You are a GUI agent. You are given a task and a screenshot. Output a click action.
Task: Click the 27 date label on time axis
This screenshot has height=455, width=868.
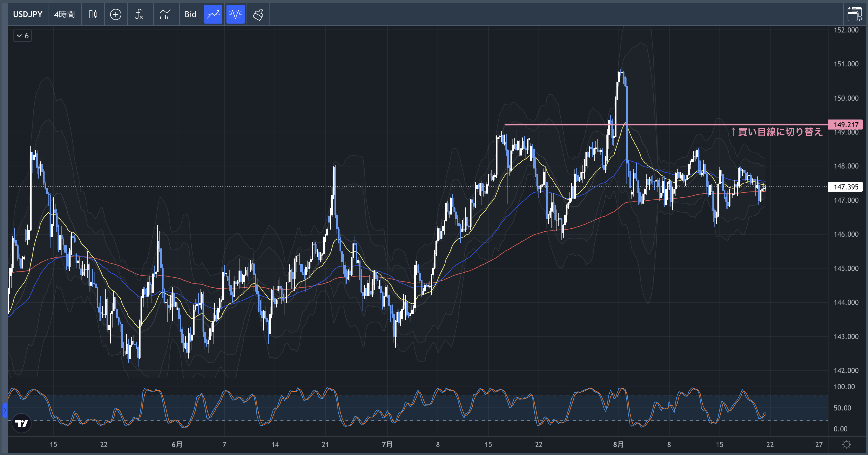tap(819, 445)
